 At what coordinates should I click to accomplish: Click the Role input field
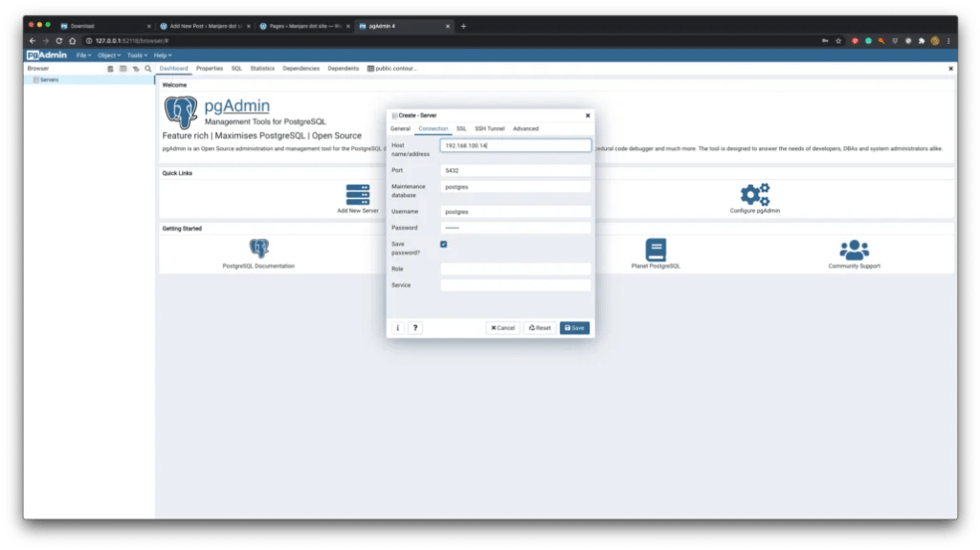[516, 269]
